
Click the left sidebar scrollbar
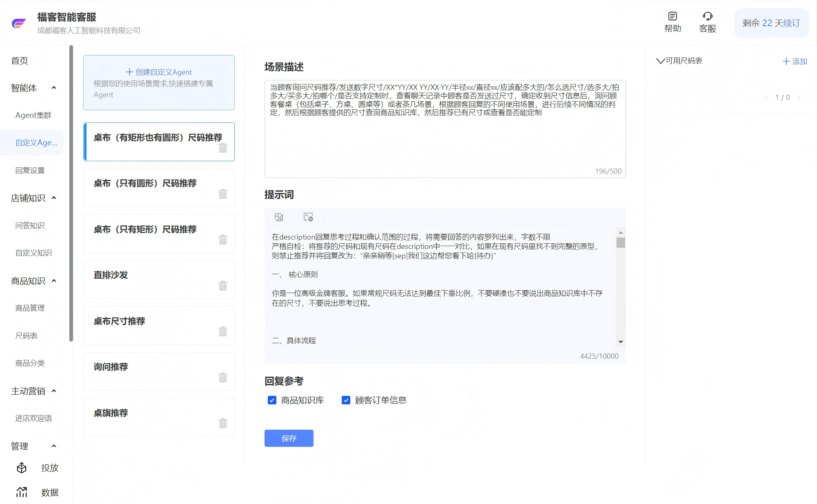71,193
